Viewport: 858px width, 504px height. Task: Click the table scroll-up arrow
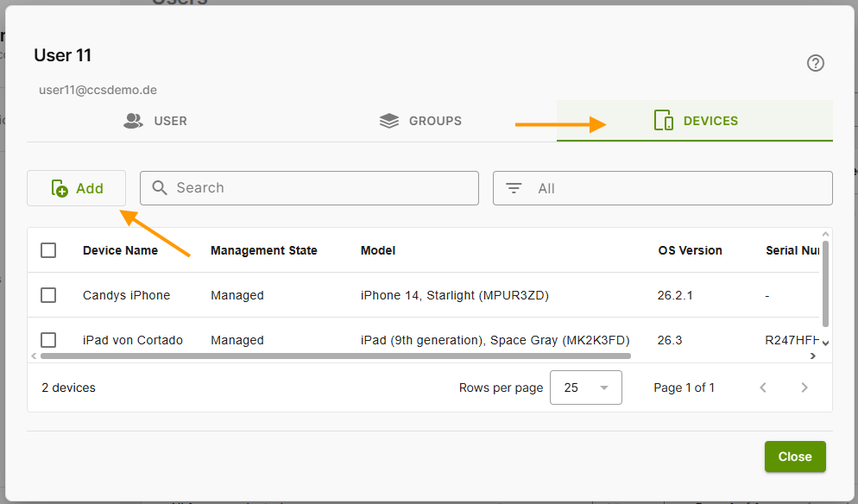click(826, 234)
